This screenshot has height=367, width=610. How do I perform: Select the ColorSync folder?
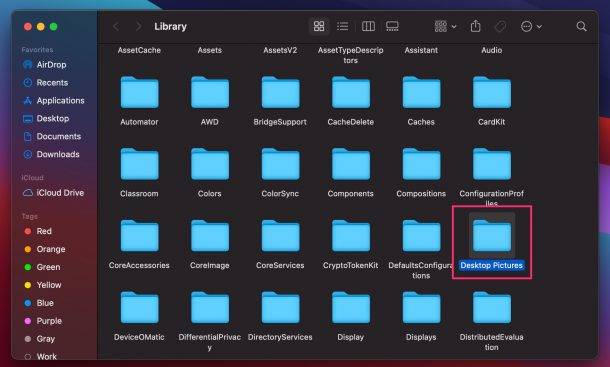tap(280, 164)
